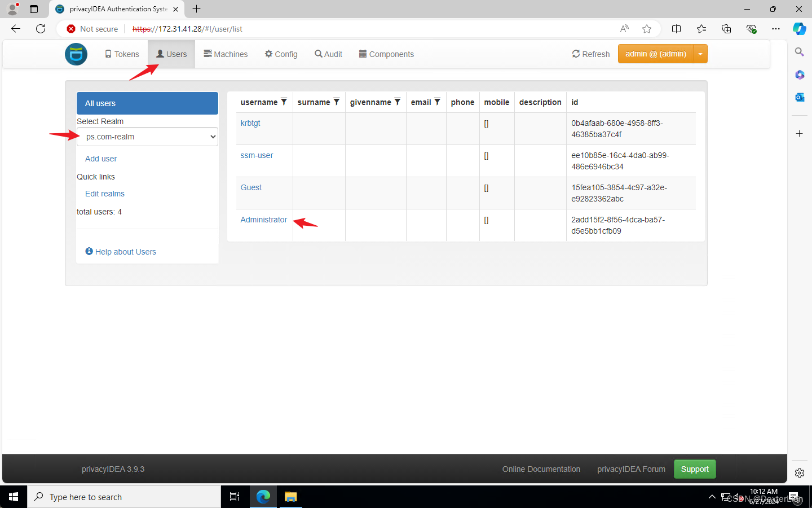The width and height of the screenshot is (812, 508).
Task: Go to Components menu
Action: pyautogui.click(x=386, y=54)
